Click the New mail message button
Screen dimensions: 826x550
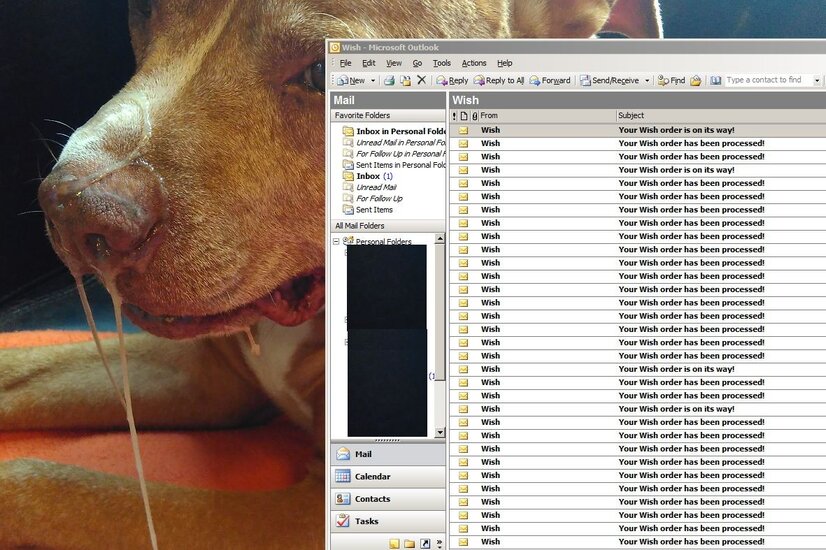[x=351, y=81]
